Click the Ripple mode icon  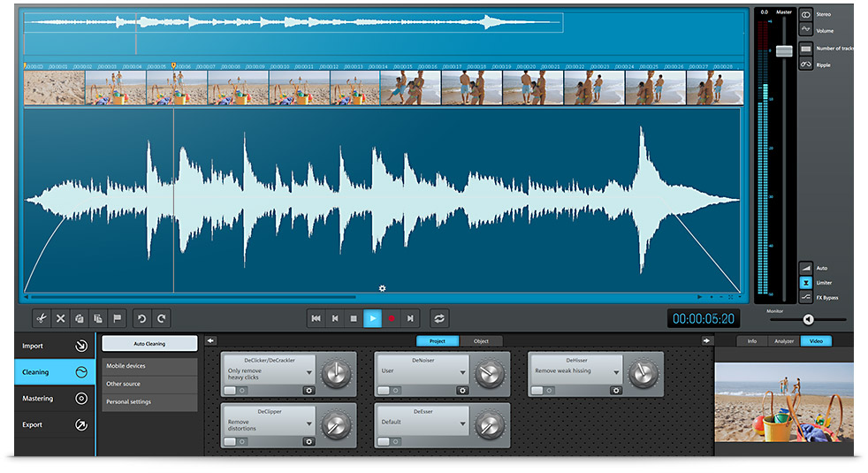805,64
